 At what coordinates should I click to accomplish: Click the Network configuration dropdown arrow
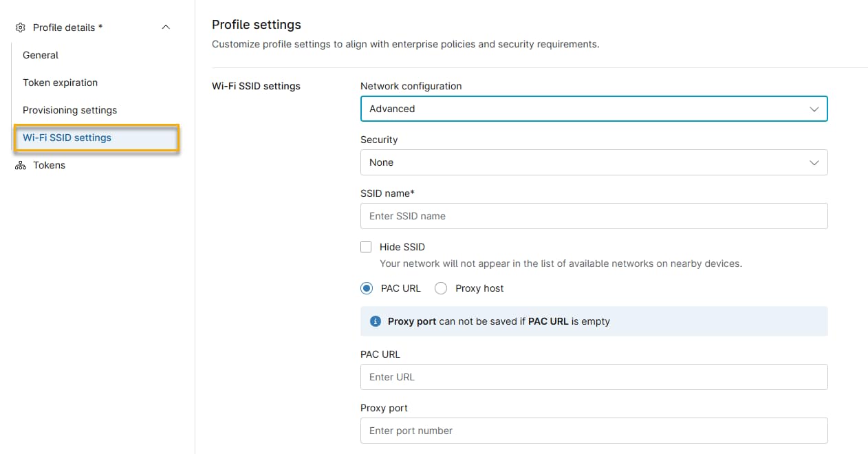814,109
